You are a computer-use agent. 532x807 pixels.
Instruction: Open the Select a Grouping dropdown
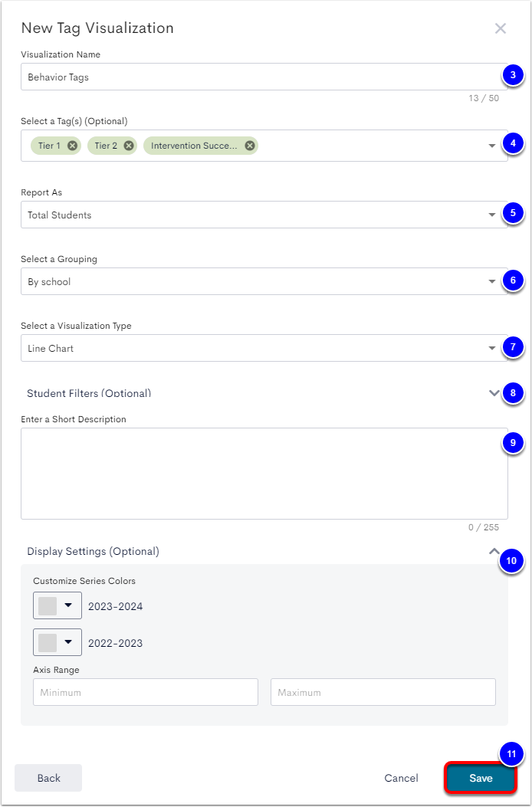[264, 281]
